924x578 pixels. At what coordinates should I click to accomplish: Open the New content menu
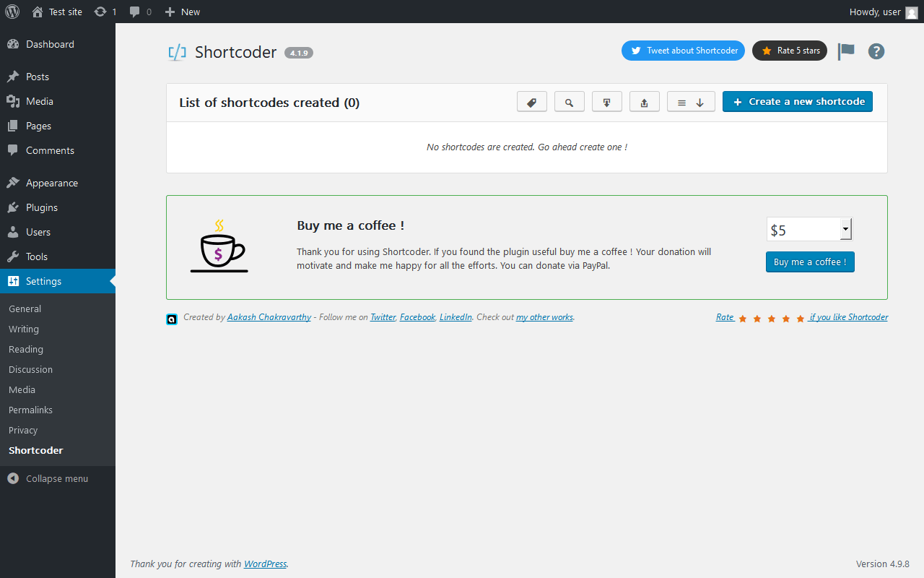183,12
